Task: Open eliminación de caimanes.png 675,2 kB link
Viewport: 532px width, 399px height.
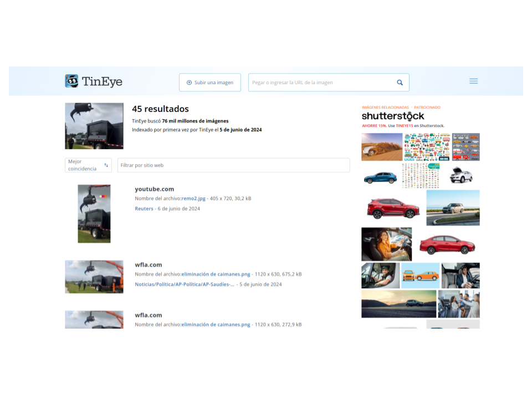Action: (216, 274)
